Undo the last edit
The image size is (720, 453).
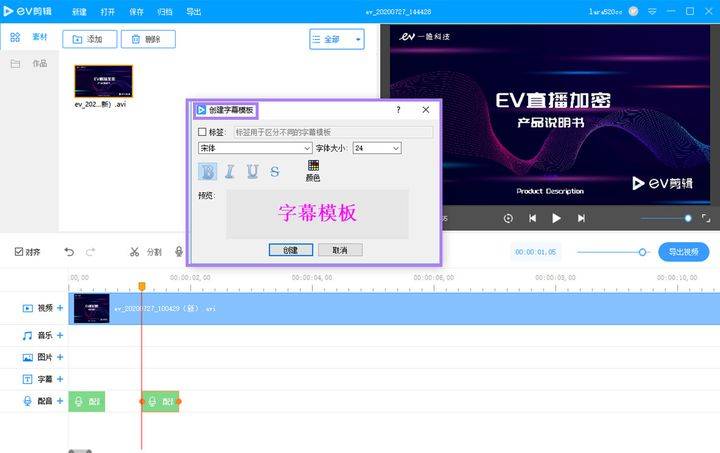click(69, 252)
